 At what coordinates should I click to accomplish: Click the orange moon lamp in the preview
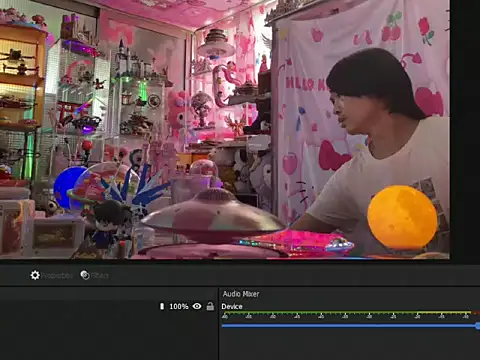pos(402,218)
